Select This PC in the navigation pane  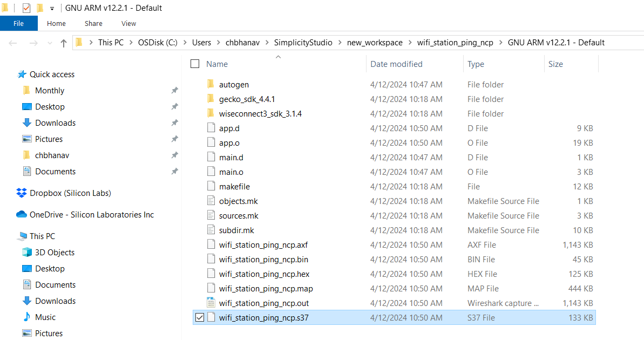[40, 236]
